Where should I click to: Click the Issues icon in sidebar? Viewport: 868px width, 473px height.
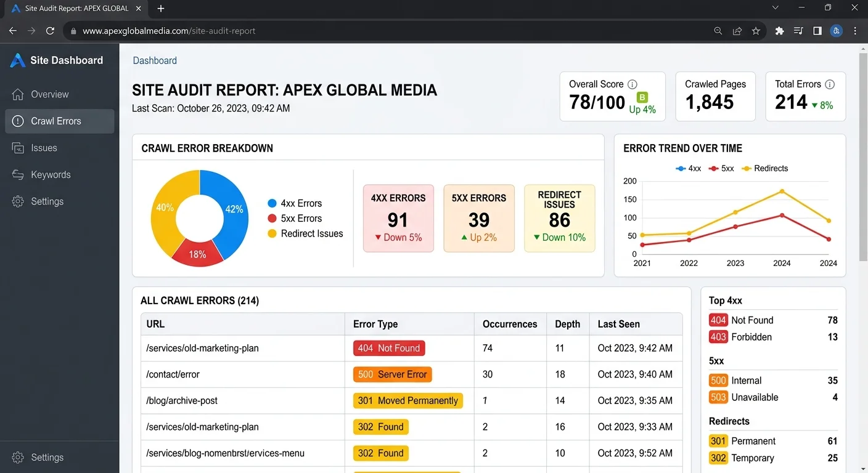pos(18,148)
